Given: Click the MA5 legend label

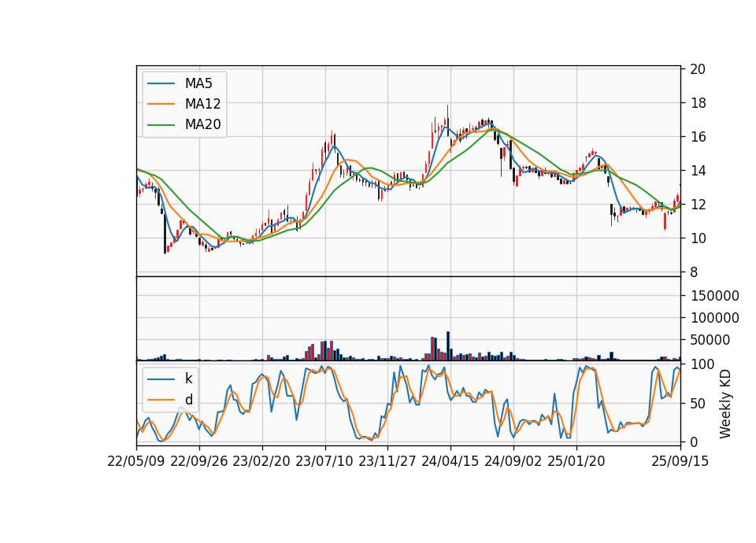Looking at the screenshot, I should (x=198, y=83).
